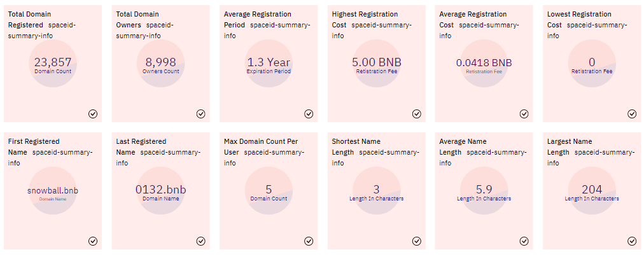The height and width of the screenshot is (259, 644).
Task: Click checkmark icon on Largest Name Length card
Action: pos(632,241)
